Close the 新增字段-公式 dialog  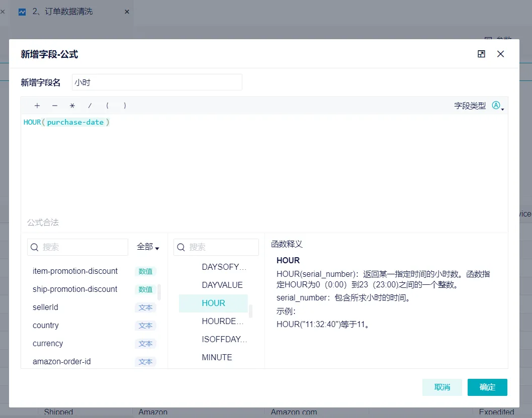point(500,54)
